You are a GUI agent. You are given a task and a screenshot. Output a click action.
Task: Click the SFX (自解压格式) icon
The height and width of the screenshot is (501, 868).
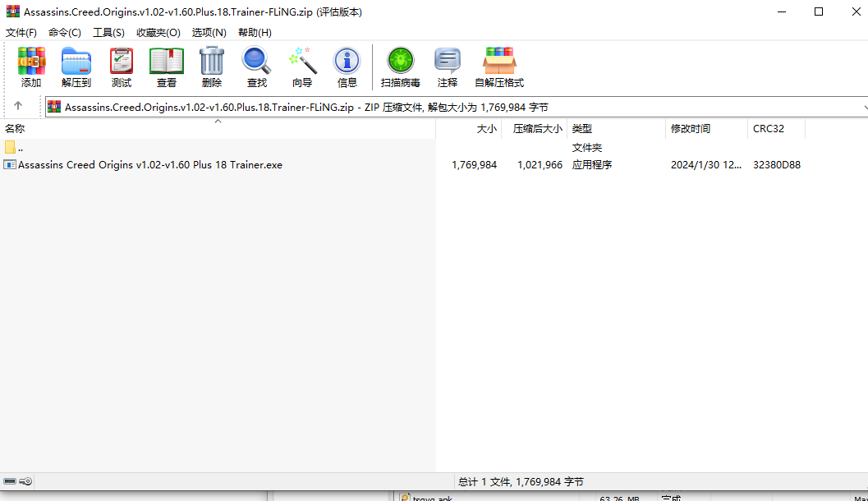click(x=499, y=67)
